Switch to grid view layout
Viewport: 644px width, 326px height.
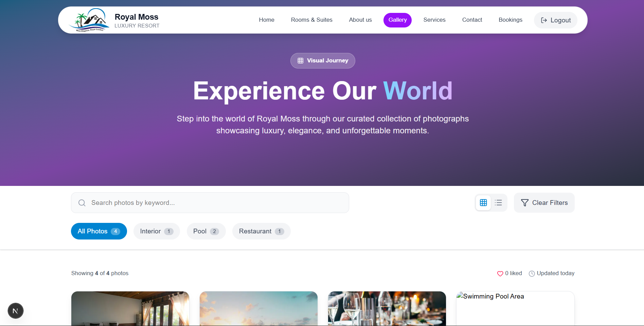point(483,203)
